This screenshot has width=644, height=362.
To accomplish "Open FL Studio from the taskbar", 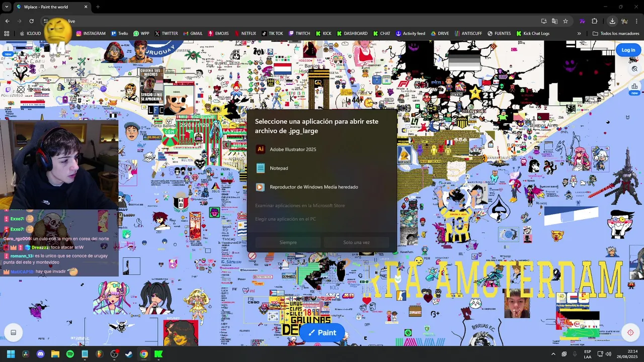I will 100,354.
